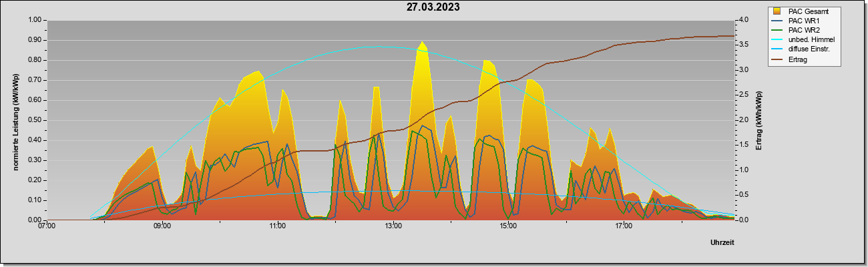Image resolution: width=868 pixels, height=267 pixels.
Task: Click the chart date title 27.03.2023
Action: 433,7
